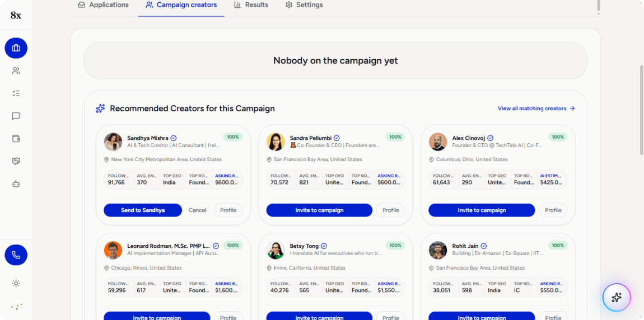Click Alex Cinovoj's profile photo
644x320 pixels.
click(438, 142)
